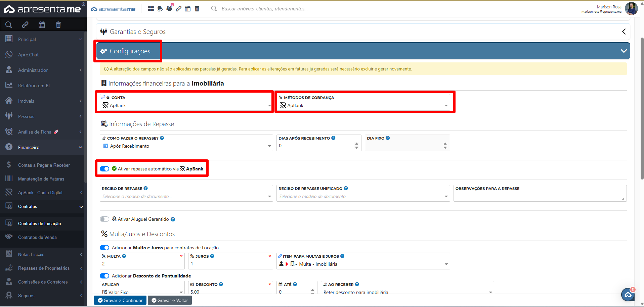Enable the Ativar Aluguel Garantido toggle

coord(104,219)
